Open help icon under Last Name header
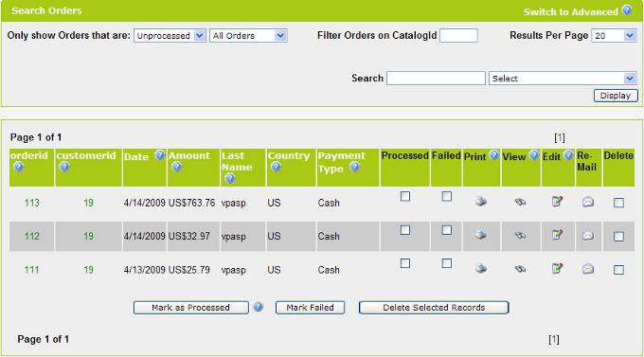 [x=230, y=178]
